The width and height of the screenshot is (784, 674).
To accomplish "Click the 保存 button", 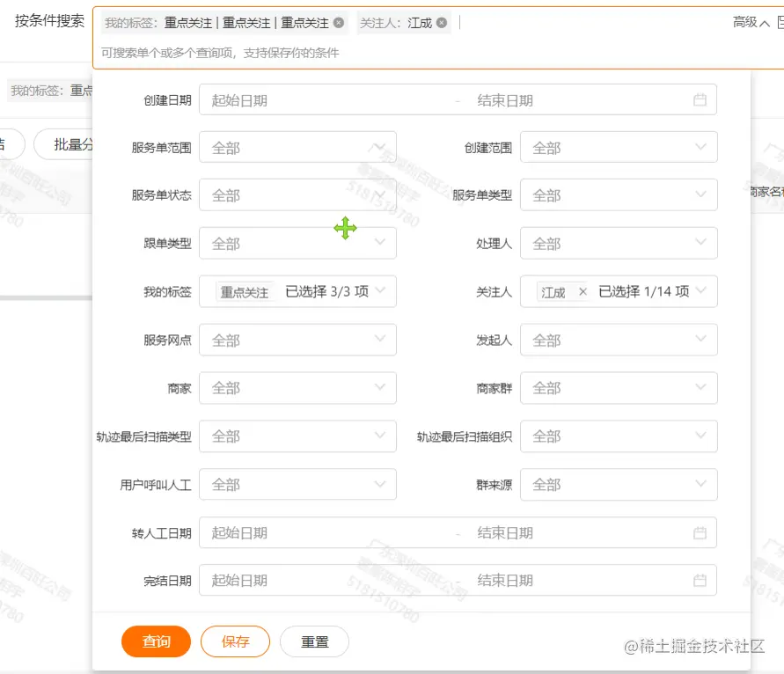I will tap(235, 641).
